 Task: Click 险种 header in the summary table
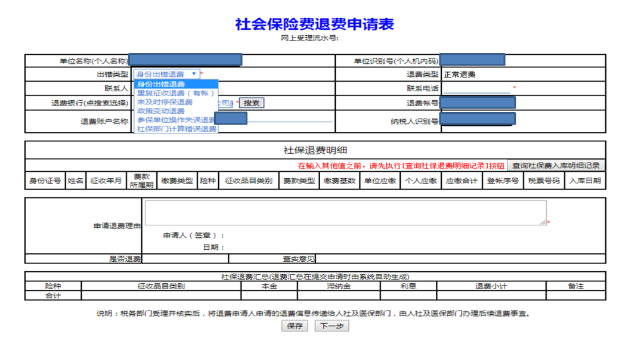(x=53, y=286)
